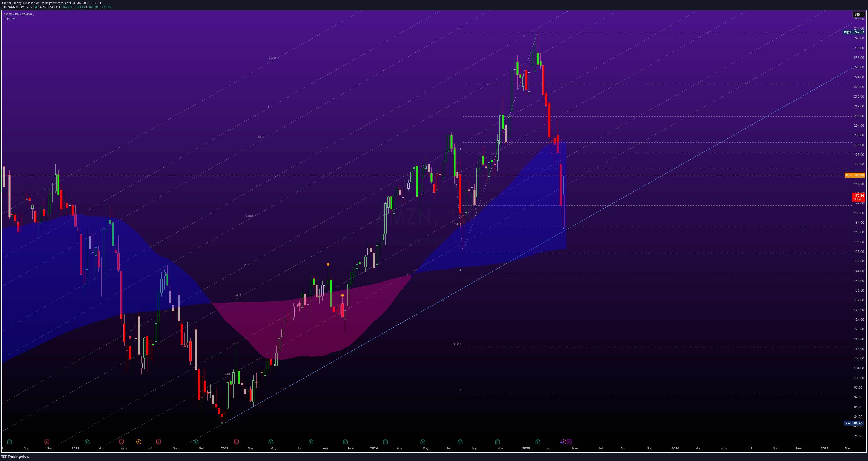Click the green earnings marker near May 2023

(x=271, y=441)
